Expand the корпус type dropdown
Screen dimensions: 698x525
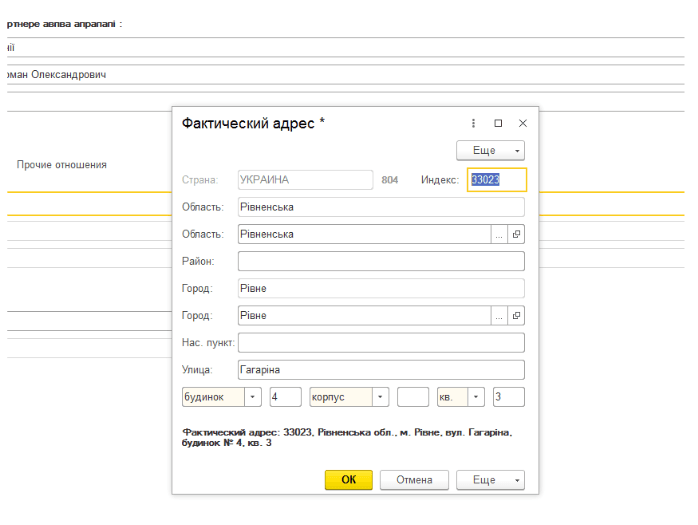380,397
